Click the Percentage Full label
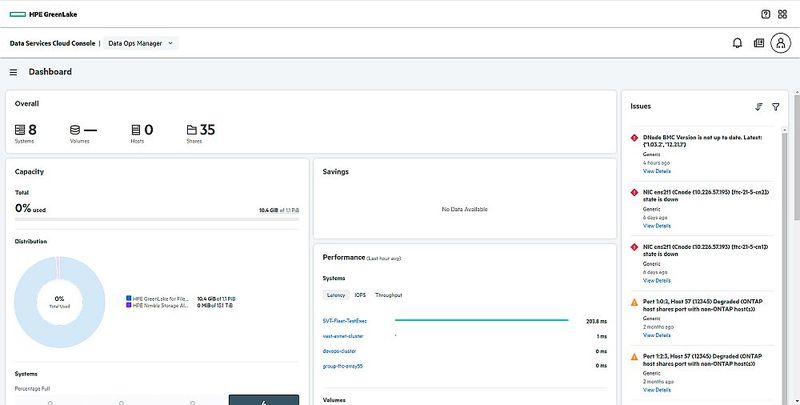Screen dimensions: 800x405 tap(32, 389)
